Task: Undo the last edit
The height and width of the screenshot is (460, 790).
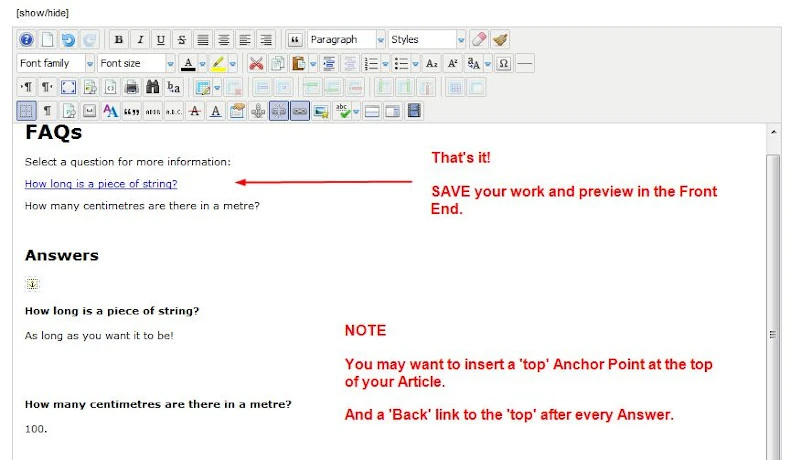Action: coord(69,39)
